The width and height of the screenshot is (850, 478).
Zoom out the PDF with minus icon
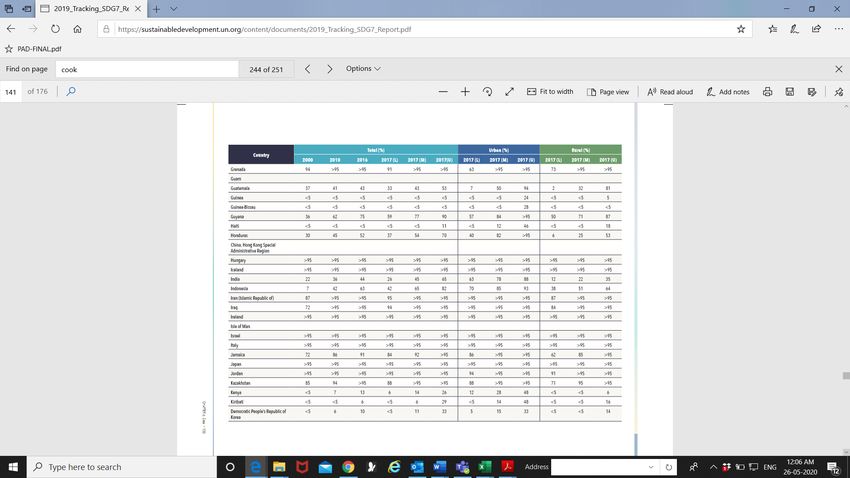pyautogui.click(x=443, y=92)
